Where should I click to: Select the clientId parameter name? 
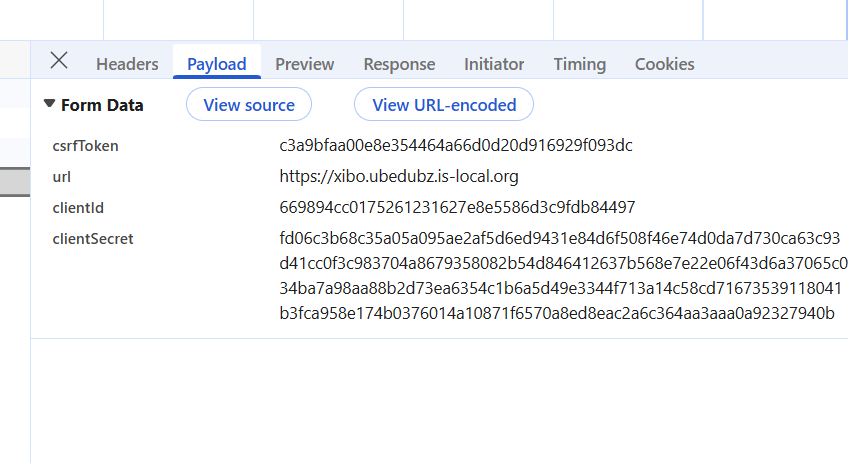click(78, 208)
